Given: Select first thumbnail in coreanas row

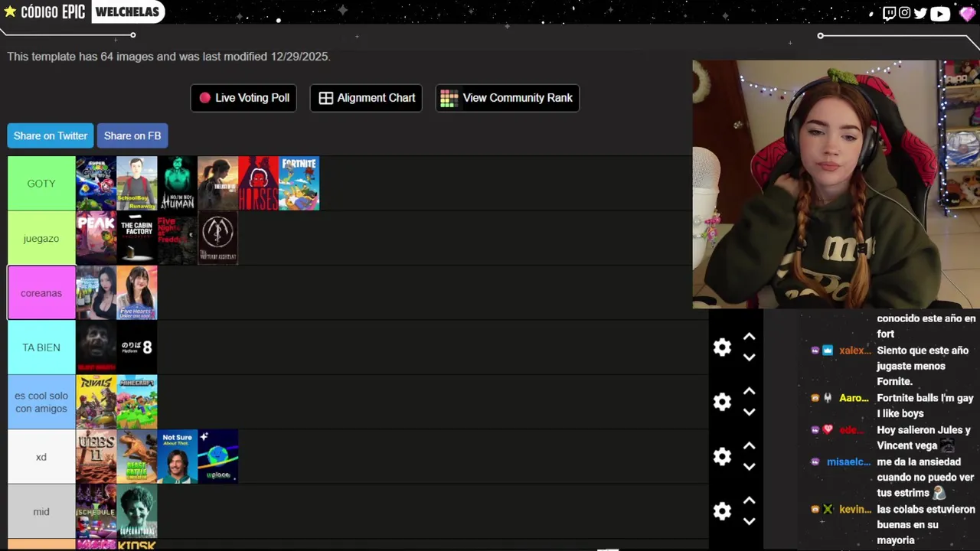Looking at the screenshot, I should 96,293.
